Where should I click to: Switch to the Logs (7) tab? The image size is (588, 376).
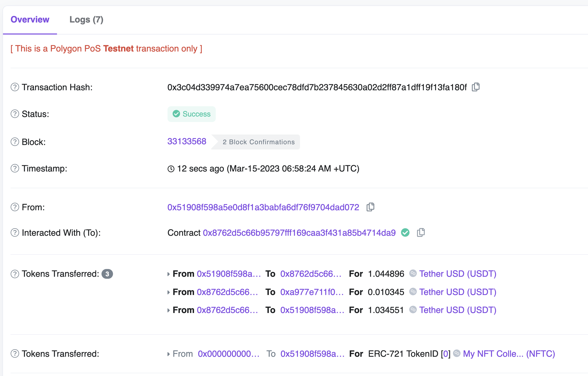point(86,19)
